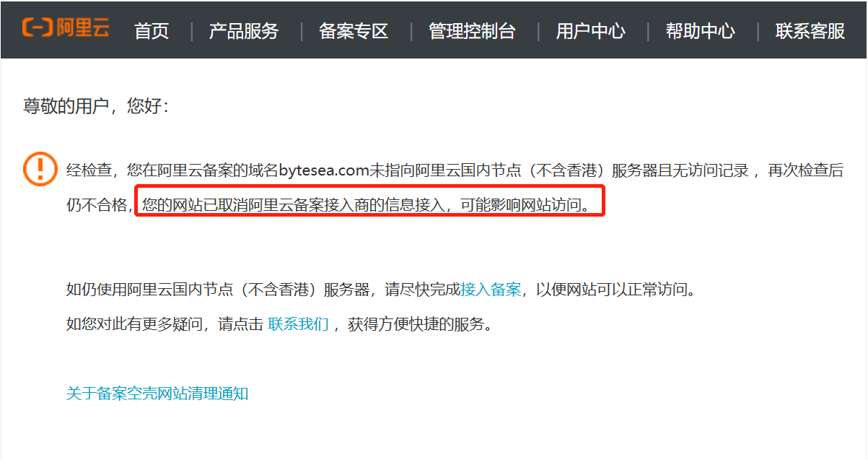The width and height of the screenshot is (868, 460).
Task: Go to the 首页 home page
Action: coord(152,31)
